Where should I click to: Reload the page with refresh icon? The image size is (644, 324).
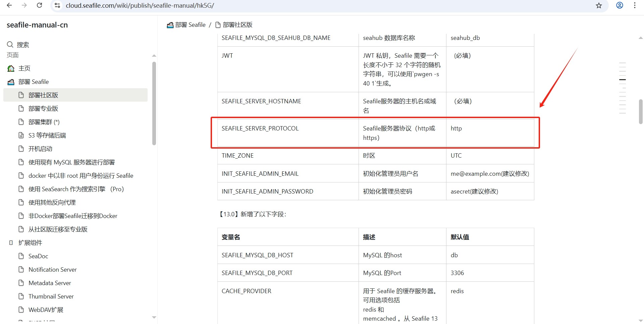click(x=39, y=5)
